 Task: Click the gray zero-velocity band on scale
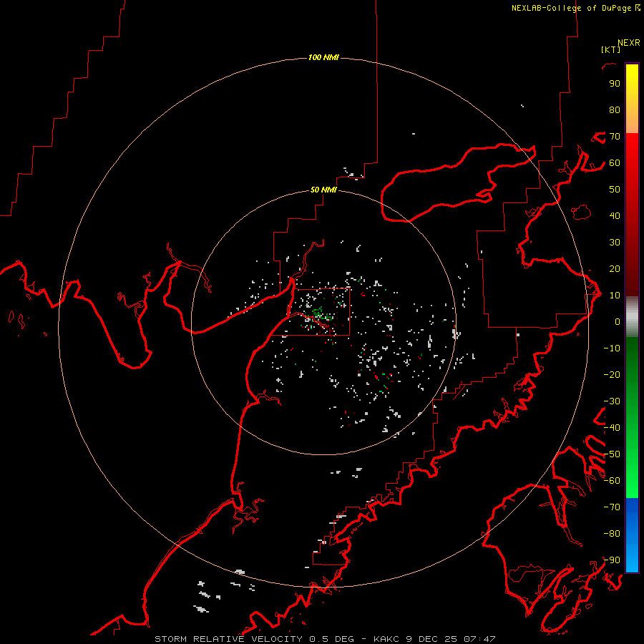632,317
